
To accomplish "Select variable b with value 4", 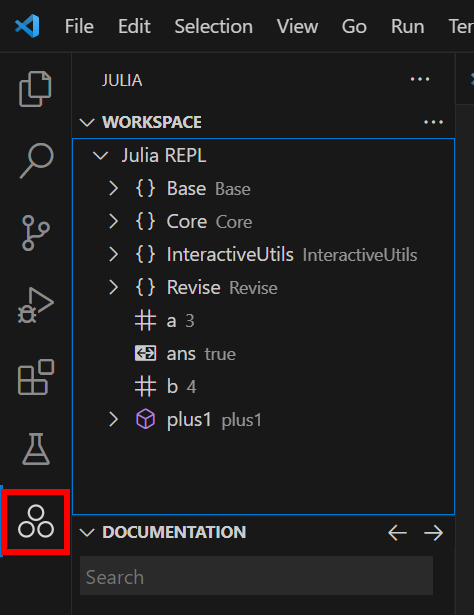I will point(263,386).
